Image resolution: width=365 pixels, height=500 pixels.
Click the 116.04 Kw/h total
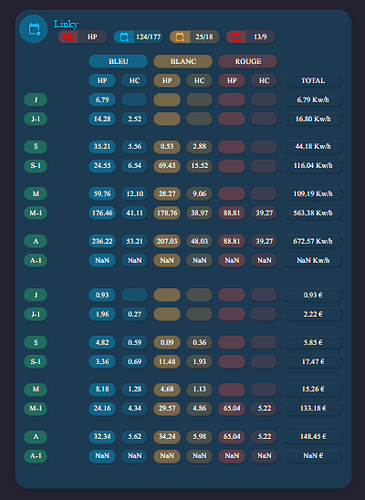[313, 166]
